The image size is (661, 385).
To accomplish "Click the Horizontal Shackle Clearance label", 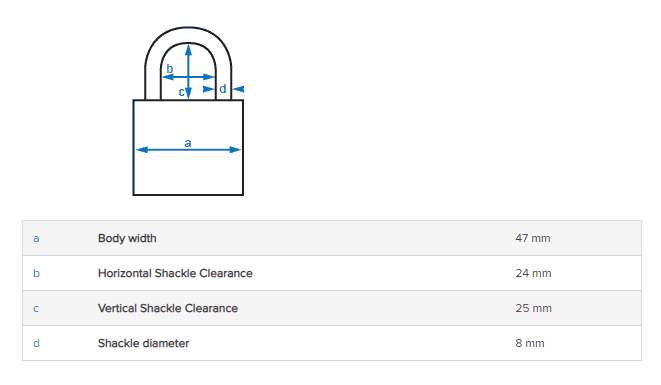I will pyautogui.click(x=175, y=273).
